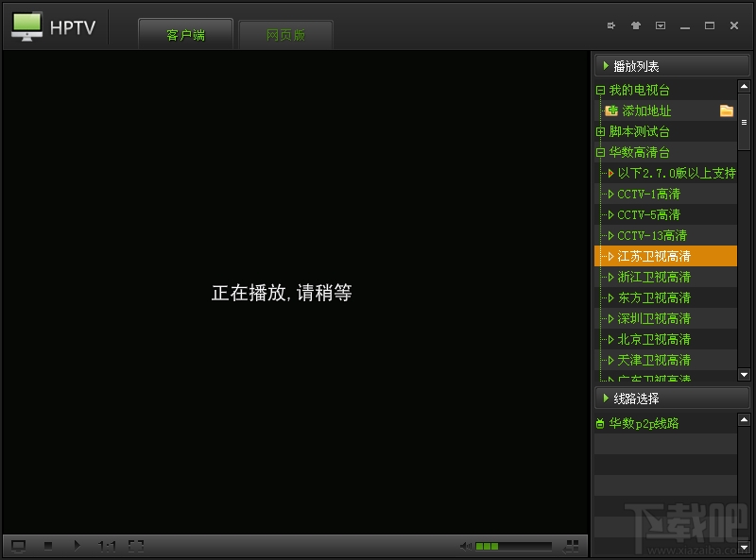The height and width of the screenshot is (560, 756).
Task: Collapse the 播放列表 panel header
Action: pyautogui.click(x=672, y=66)
